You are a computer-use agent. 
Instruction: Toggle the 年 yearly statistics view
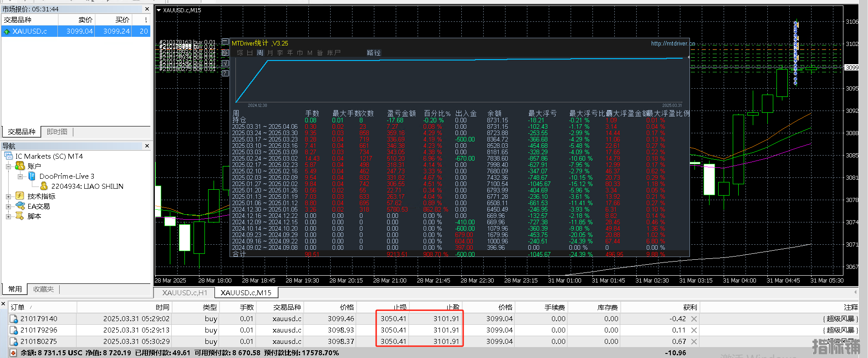point(290,53)
